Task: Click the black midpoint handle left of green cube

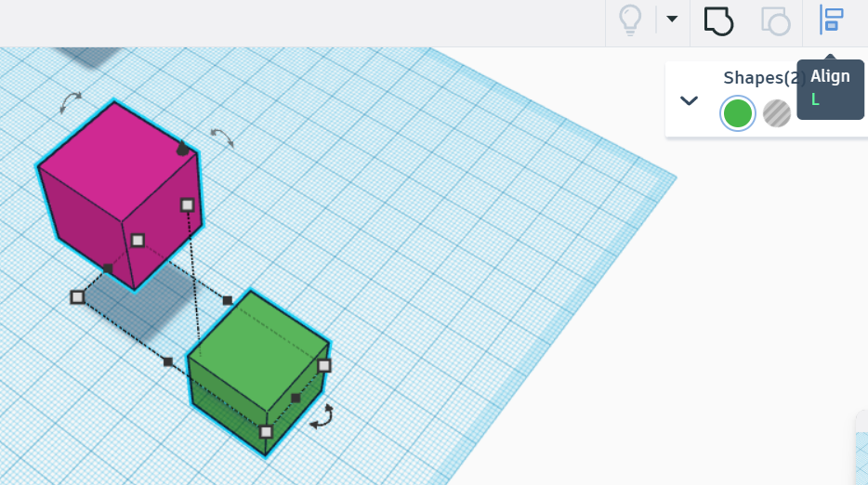Action: pyautogui.click(x=167, y=362)
